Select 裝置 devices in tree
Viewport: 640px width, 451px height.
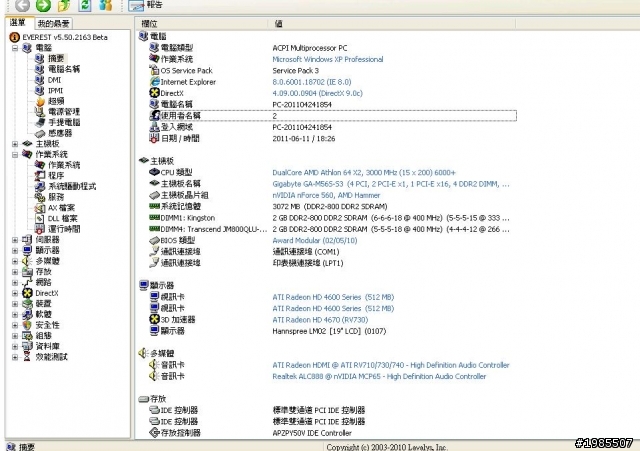click(x=43, y=304)
